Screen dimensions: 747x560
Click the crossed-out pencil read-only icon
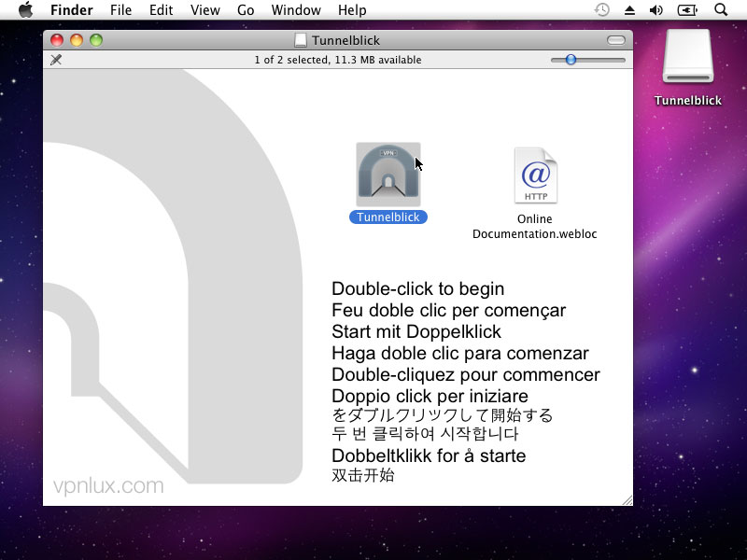(x=56, y=60)
